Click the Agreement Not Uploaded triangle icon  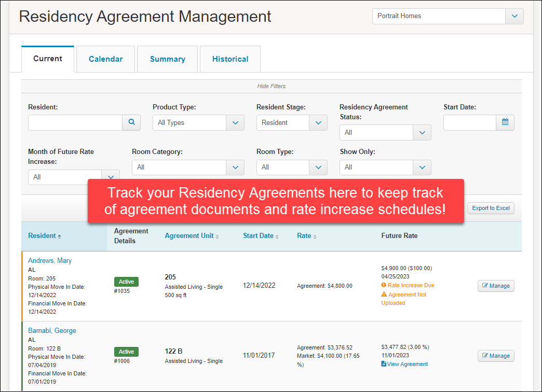[x=384, y=294]
